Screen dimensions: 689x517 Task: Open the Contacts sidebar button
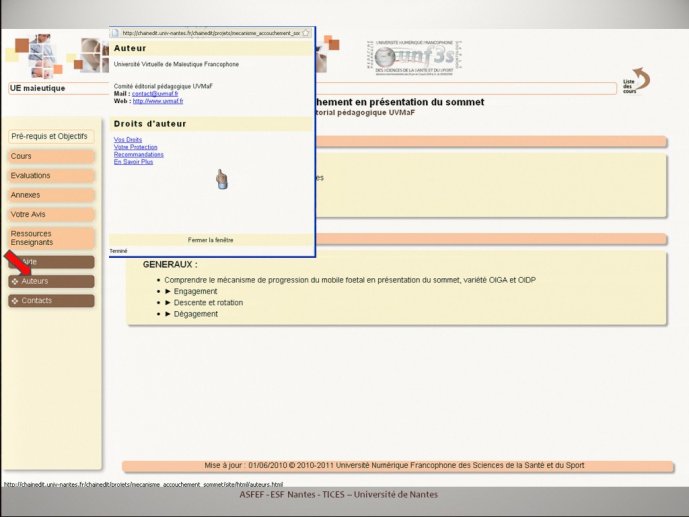(x=51, y=301)
